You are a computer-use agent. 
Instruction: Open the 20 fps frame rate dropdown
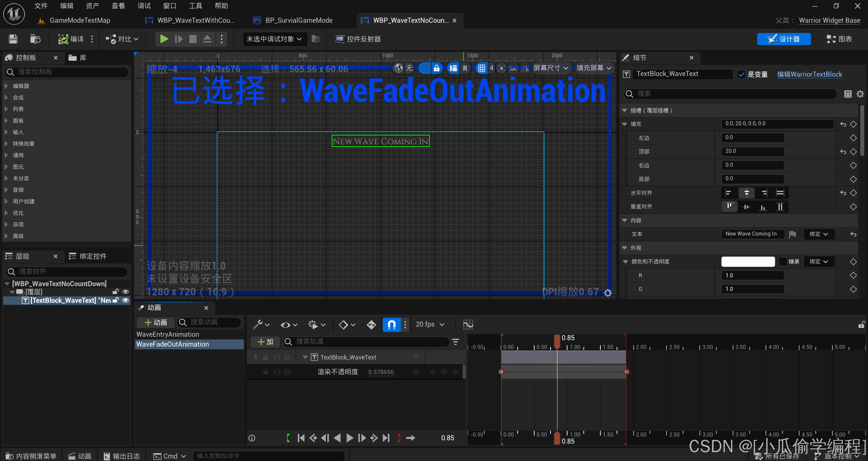pyautogui.click(x=430, y=325)
